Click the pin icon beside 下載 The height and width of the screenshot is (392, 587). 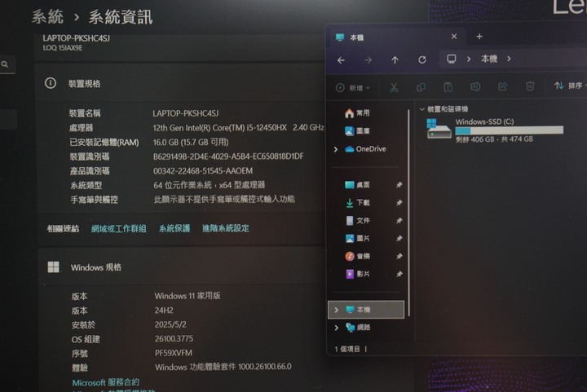(399, 203)
